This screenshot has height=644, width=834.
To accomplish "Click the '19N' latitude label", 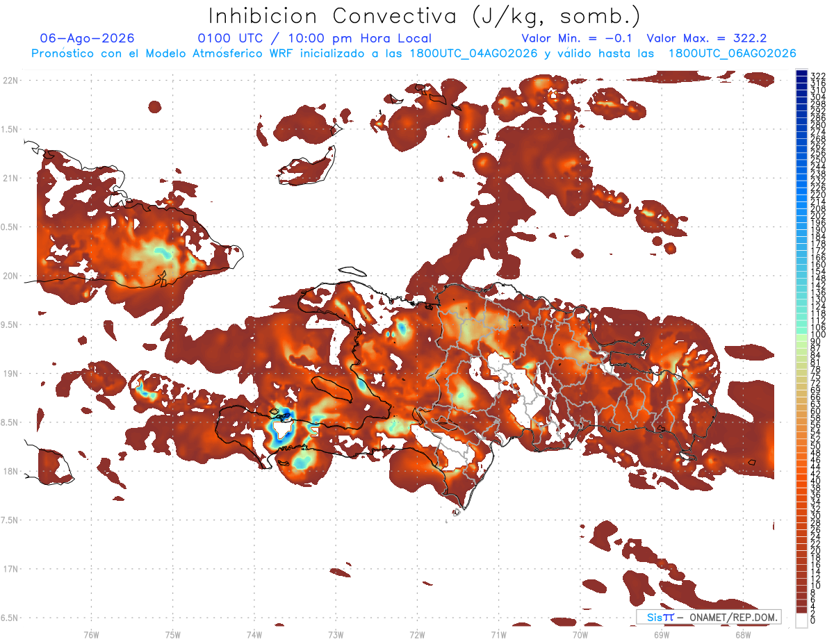I will [10, 373].
